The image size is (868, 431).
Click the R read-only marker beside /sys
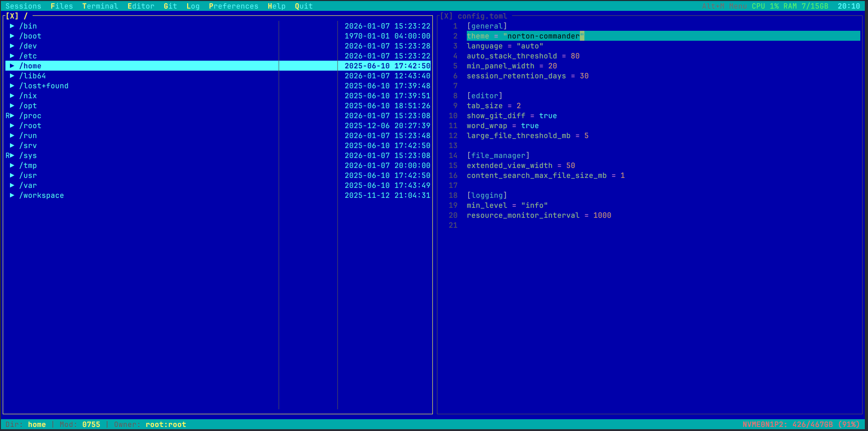click(7, 155)
